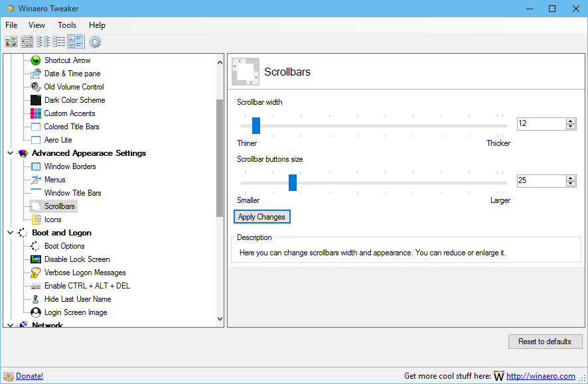This screenshot has height=384, width=588.
Task: Select Login Screen Image label in tree
Action: point(76,312)
